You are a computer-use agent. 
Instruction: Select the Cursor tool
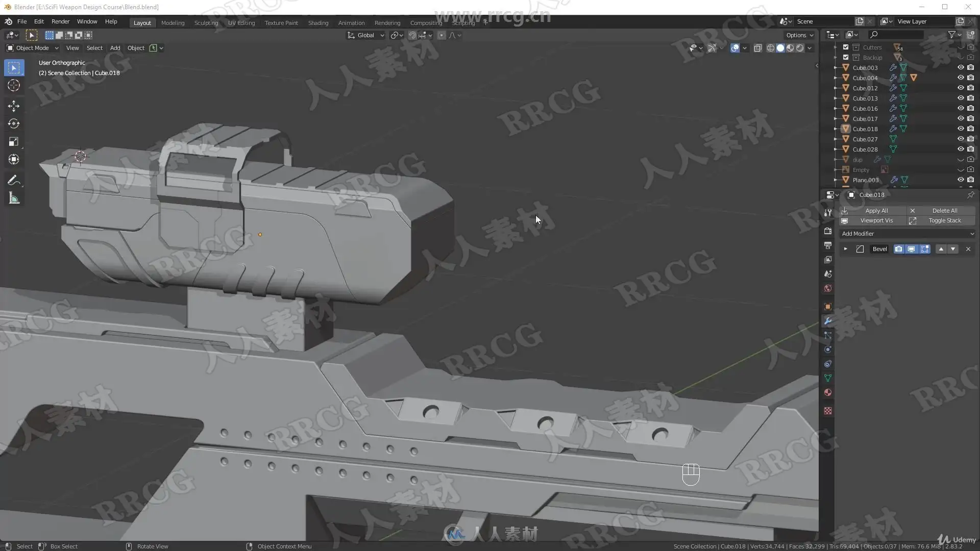click(x=14, y=85)
